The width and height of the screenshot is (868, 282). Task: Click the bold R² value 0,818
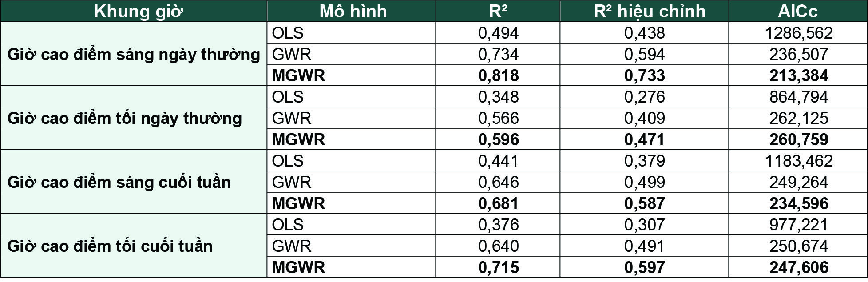tap(498, 75)
